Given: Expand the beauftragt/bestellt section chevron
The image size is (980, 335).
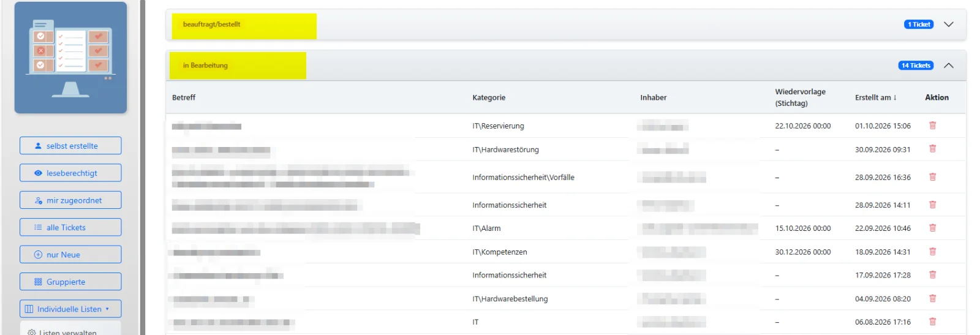Looking at the screenshot, I should pos(948,24).
